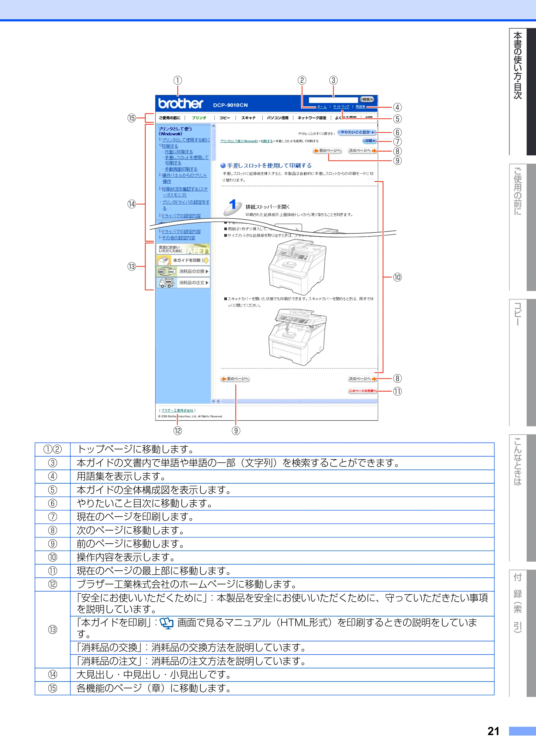Click the horizontal scrollbar track
This screenshot has width=536, height=756.
[299, 401]
